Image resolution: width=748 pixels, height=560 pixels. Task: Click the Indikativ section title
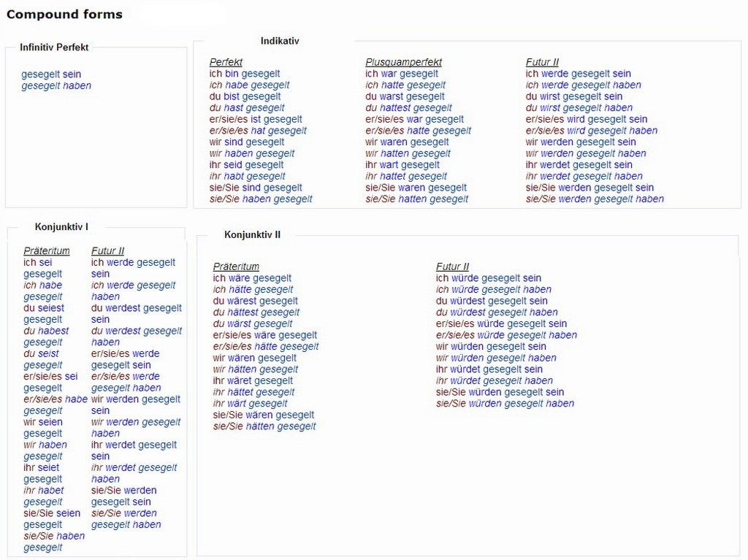pos(280,41)
